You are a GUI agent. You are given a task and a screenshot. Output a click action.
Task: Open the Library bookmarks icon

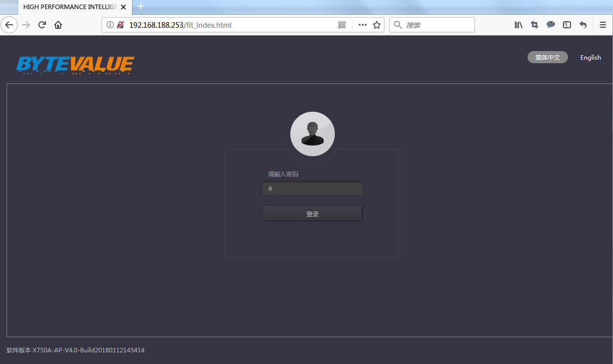[518, 25]
